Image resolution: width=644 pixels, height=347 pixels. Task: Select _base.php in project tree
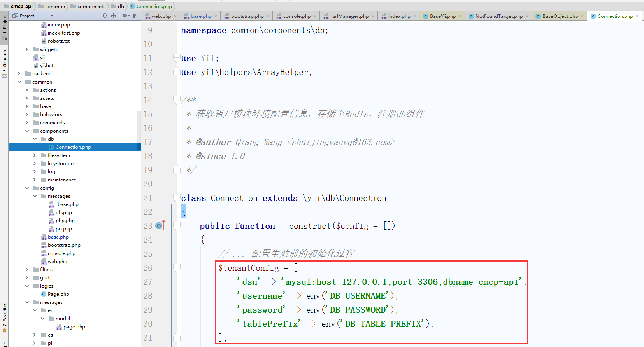tap(67, 204)
